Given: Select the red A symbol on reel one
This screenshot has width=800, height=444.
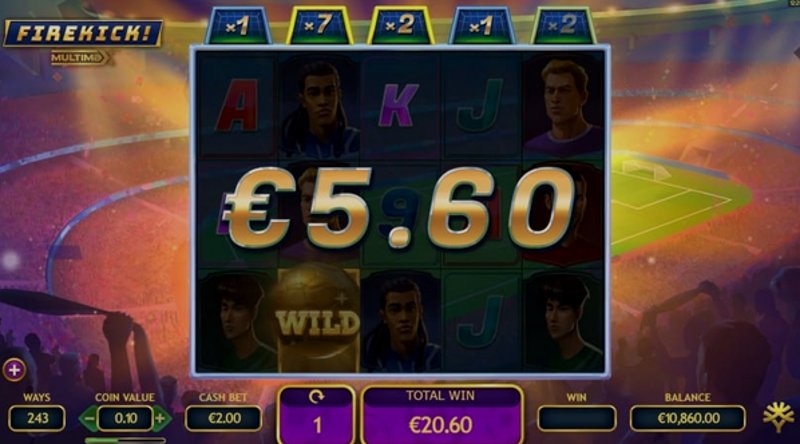Looking at the screenshot, I should coord(237,106).
